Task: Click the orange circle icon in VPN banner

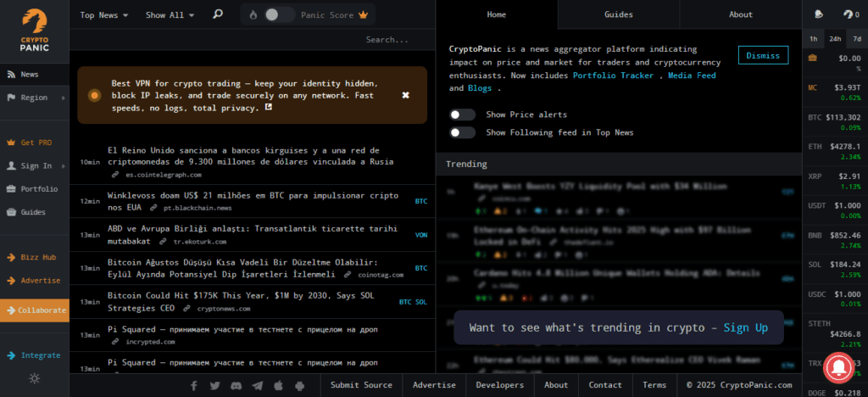Action: point(95,95)
